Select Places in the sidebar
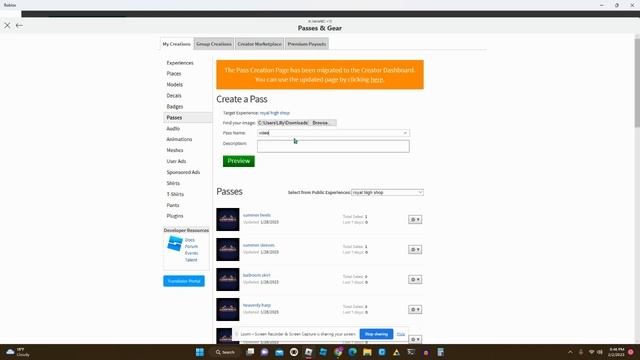Viewport: 640px width, 360px height. pos(174,73)
